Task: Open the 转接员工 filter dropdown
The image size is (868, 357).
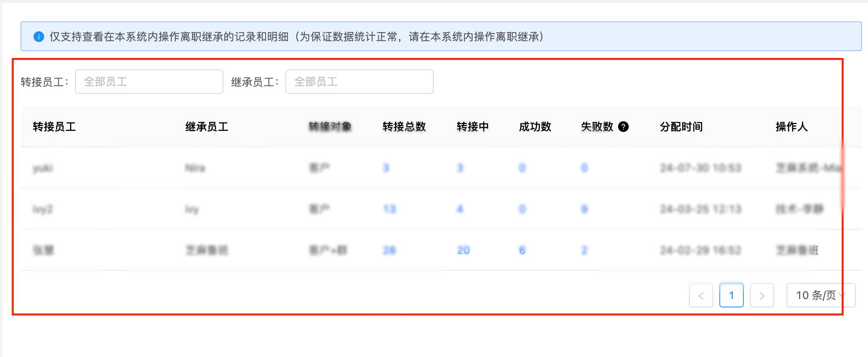Action: [149, 82]
